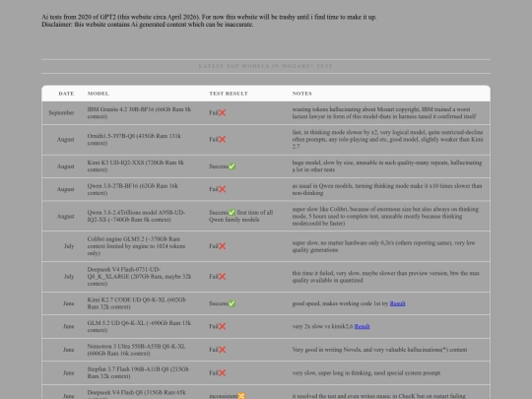Viewport: 532px width, 399px height.
Task: Click the Success result for Qwen 3.8-2.4Trillions
Action: [x=241, y=216]
